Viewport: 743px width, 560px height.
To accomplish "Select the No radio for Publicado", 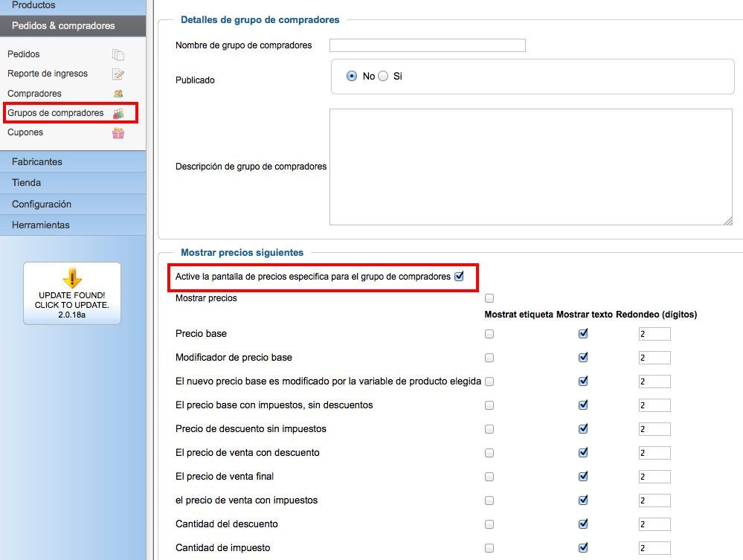I will 352,76.
